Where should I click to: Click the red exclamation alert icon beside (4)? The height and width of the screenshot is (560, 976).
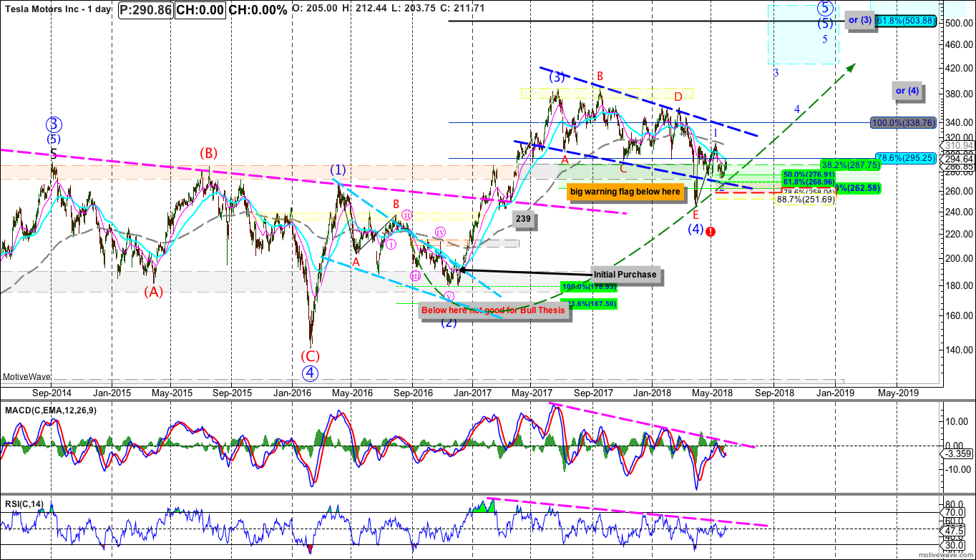pos(710,232)
